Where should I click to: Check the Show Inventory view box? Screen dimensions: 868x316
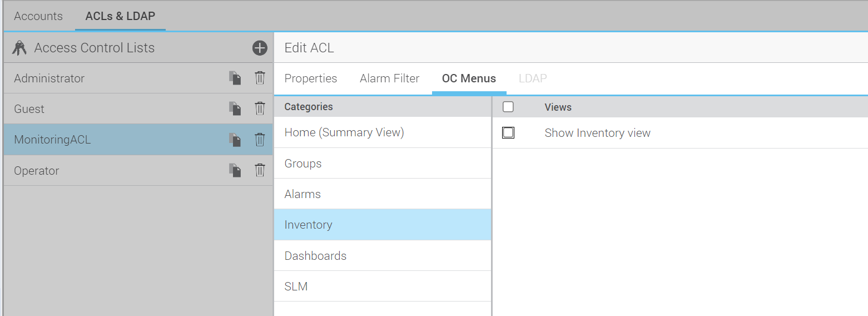pyautogui.click(x=508, y=133)
